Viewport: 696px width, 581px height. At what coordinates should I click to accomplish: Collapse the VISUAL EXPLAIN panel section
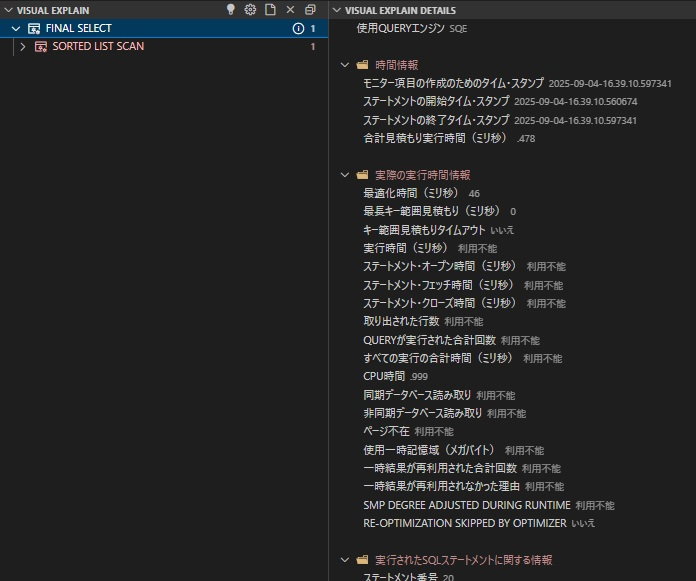point(8,10)
